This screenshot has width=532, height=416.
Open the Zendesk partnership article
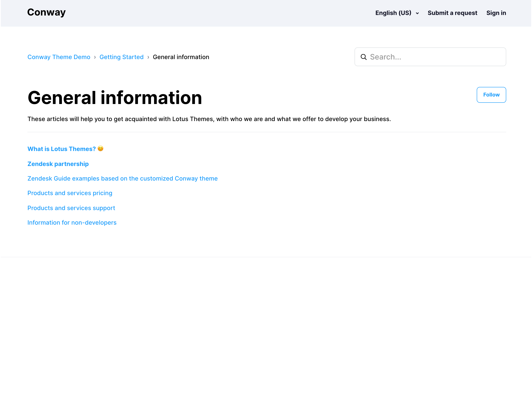click(x=58, y=164)
